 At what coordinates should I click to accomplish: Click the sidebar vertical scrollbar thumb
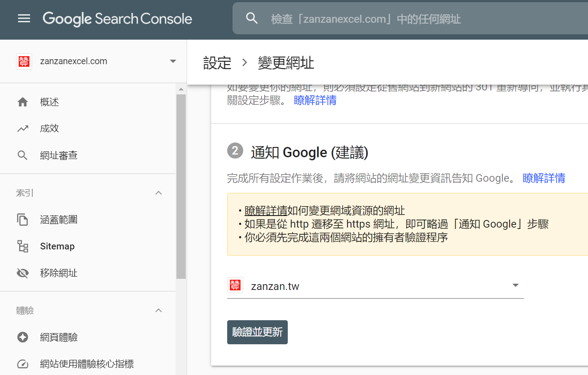tap(181, 186)
